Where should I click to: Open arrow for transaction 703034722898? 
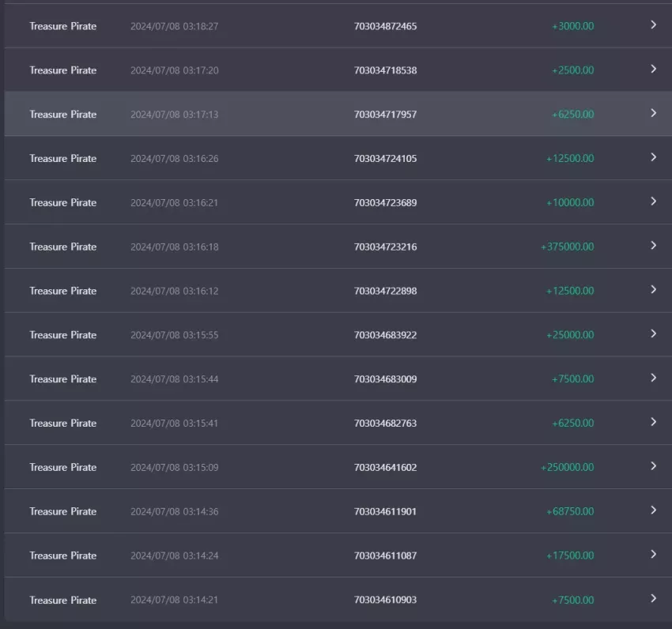click(653, 290)
